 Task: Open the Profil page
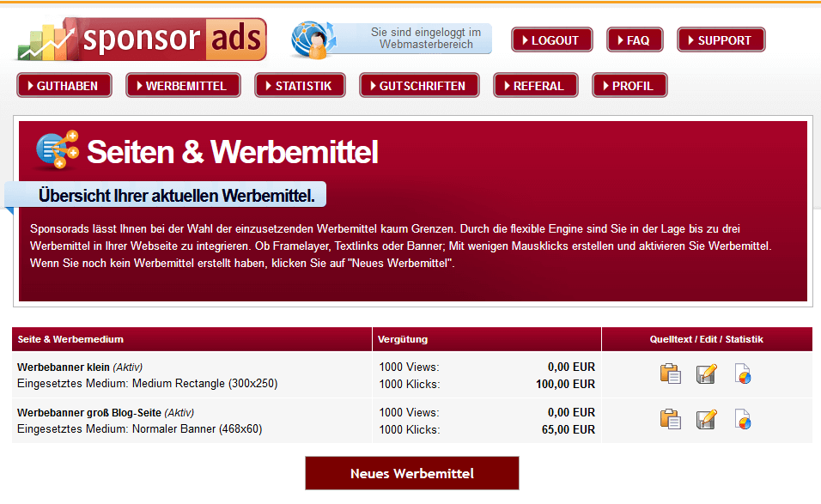(x=629, y=86)
